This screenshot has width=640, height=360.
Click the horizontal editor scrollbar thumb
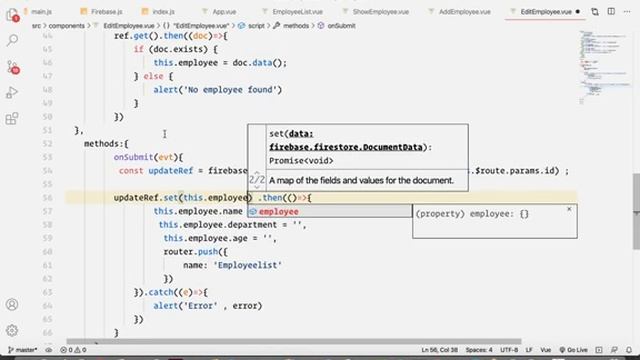pyautogui.click(x=294, y=341)
